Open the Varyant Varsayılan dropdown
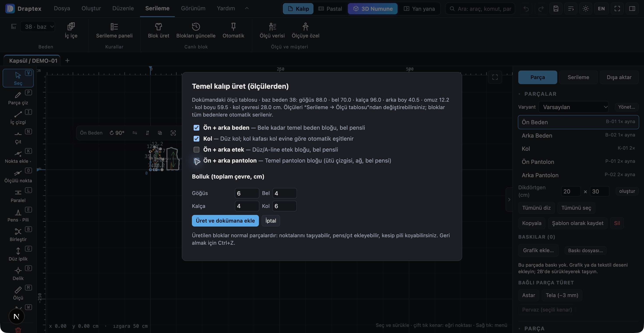This screenshot has width=644, height=333. click(x=573, y=107)
